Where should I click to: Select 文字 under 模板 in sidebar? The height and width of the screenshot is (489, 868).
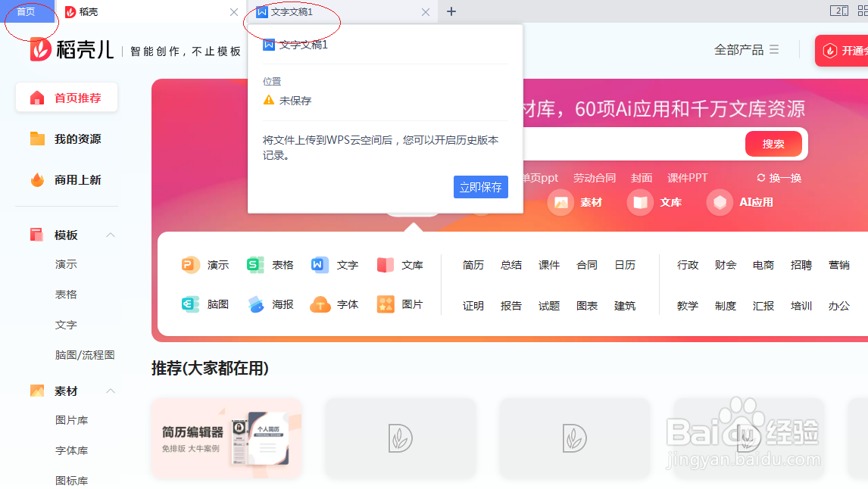pos(66,325)
